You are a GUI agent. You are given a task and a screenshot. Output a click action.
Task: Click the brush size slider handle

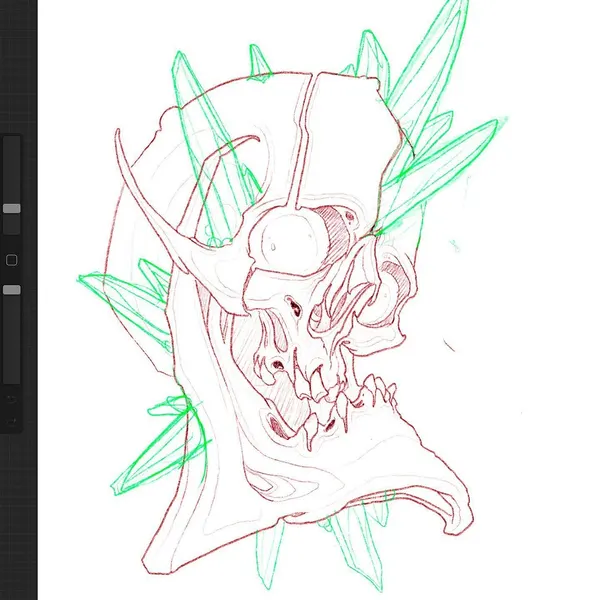click(12, 209)
